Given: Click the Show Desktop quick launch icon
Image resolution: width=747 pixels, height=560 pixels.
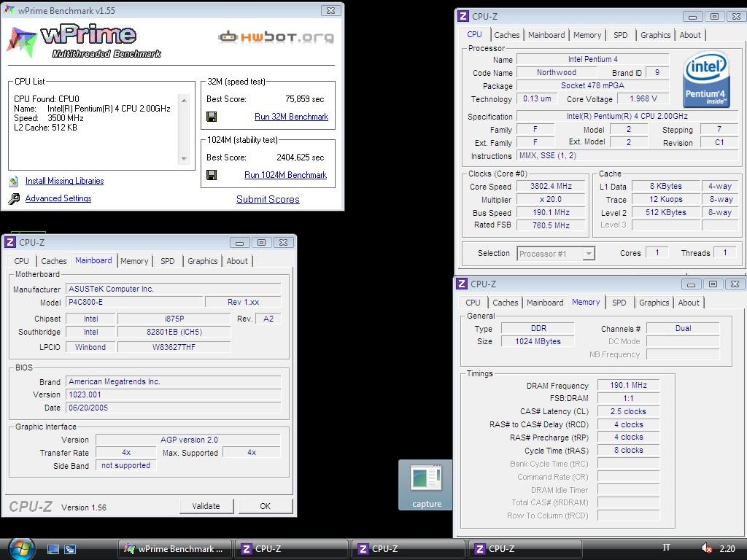Looking at the screenshot, I should [x=53, y=549].
